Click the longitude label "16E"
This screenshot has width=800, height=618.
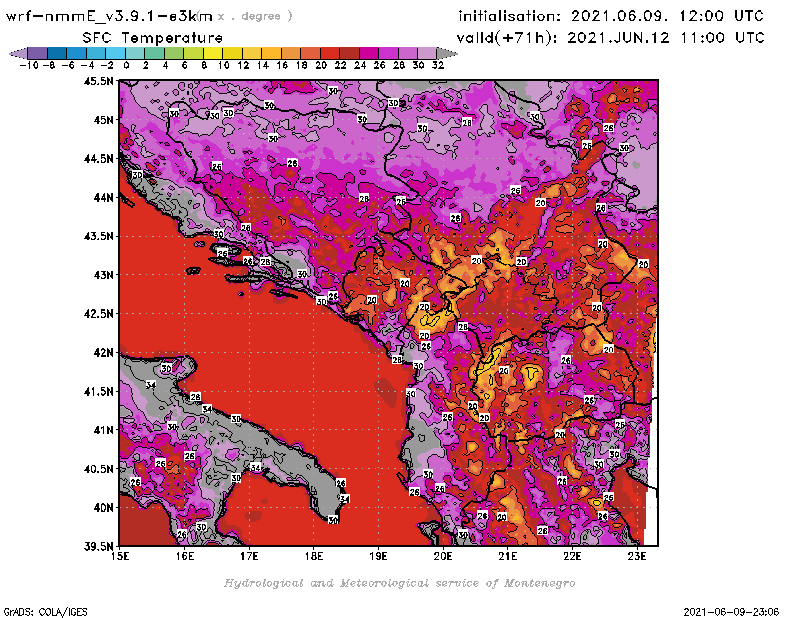pyautogui.click(x=185, y=556)
